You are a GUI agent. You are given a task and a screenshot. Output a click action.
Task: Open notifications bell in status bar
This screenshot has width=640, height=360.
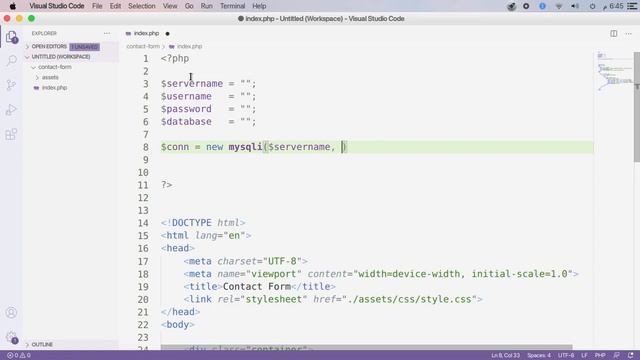631,355
